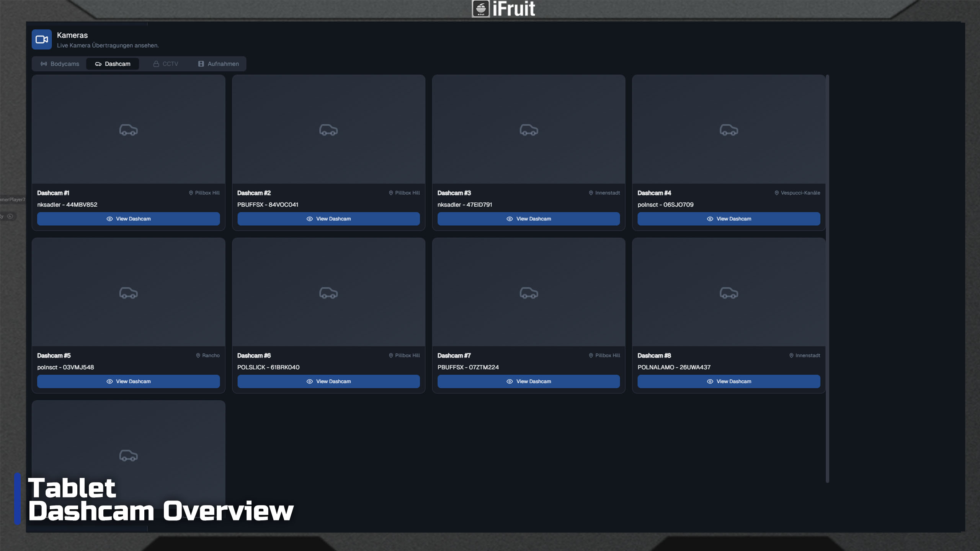Click Pillbox Hill location pin on Dashcam #2
The image size is (980, 551).
pos(391,193)
